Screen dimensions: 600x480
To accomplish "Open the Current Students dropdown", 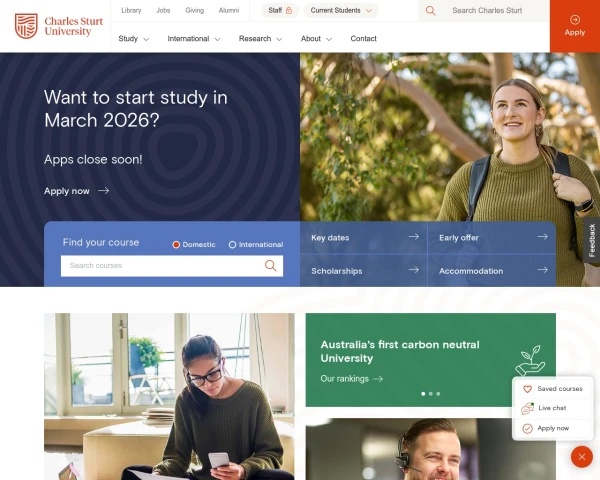I will 341,10.
